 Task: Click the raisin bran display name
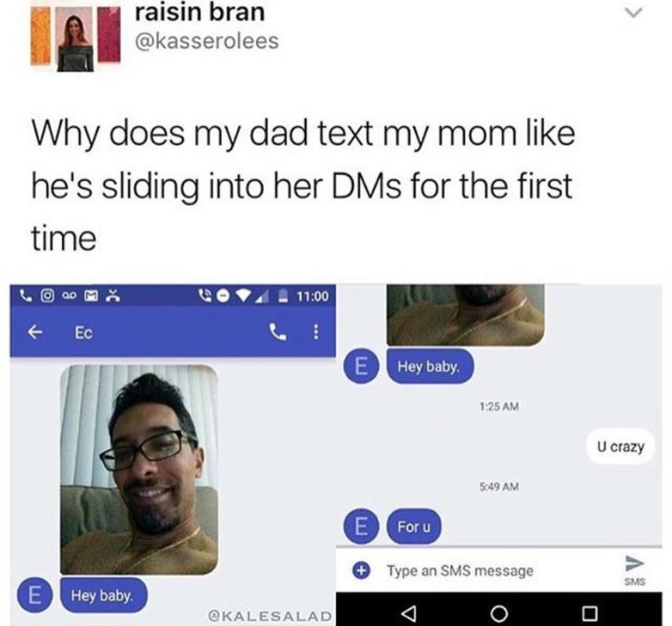click(200, 12)
